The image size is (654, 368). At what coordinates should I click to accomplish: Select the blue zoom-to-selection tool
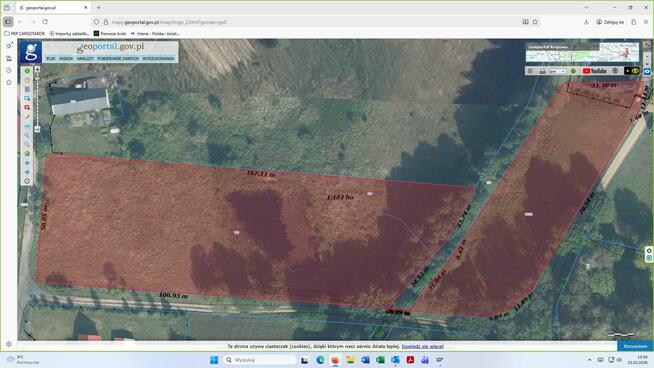pos(27,98)
